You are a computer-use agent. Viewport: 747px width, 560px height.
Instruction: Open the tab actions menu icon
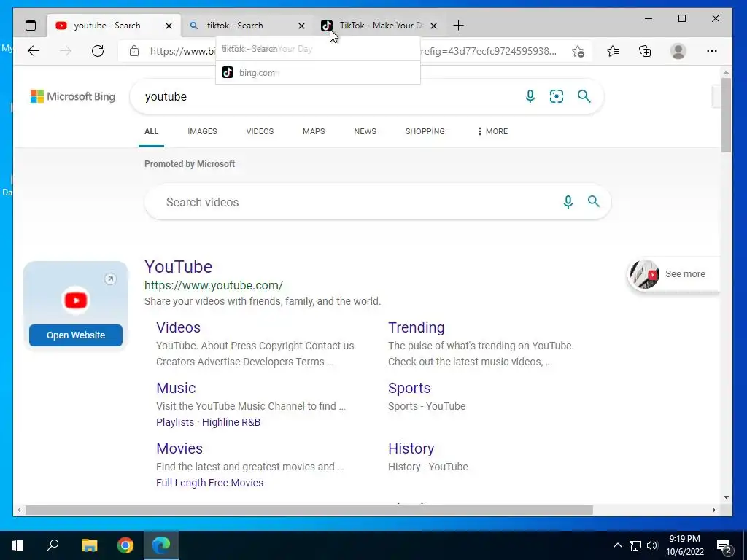click(31, 26)
